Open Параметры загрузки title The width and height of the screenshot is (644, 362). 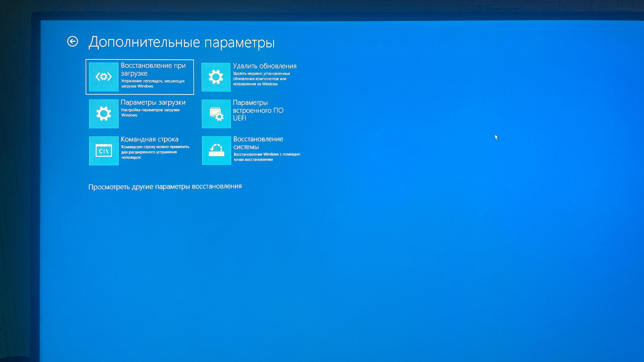(x=153, y=102)
